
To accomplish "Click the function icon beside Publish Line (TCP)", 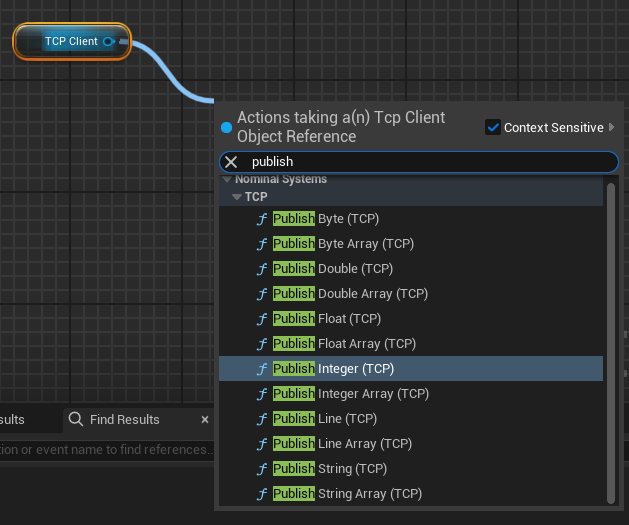I will [x=262, y=419].
